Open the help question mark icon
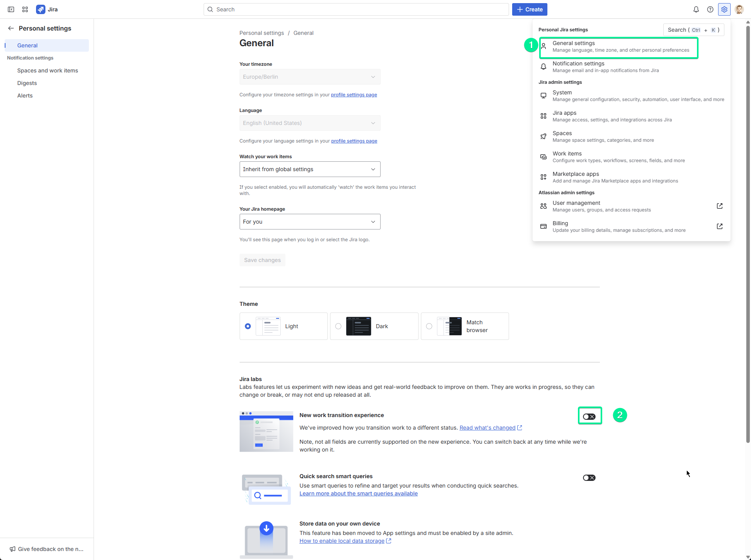751x560 pixels. point(710,9)
